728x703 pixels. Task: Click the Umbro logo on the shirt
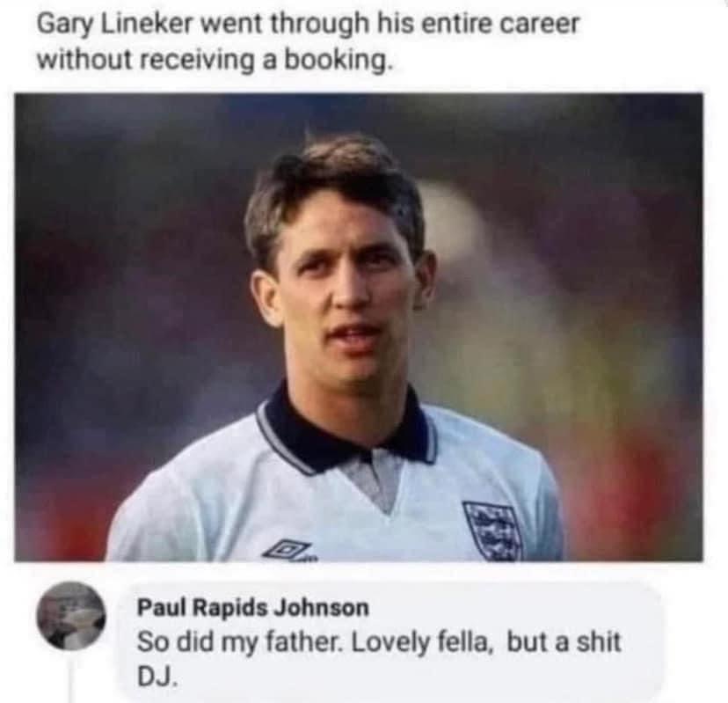(288, 551)
